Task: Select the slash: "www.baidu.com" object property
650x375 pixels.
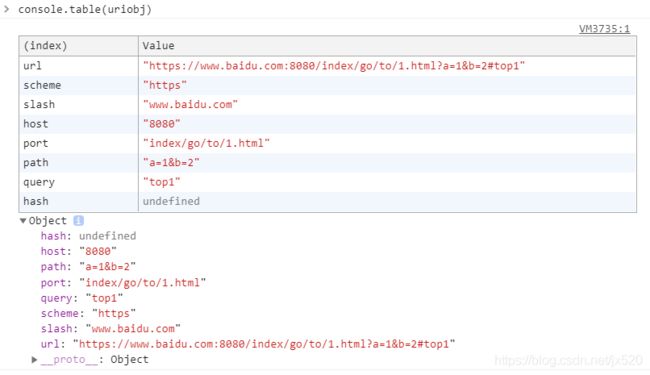Action: (x=111, y=329)
